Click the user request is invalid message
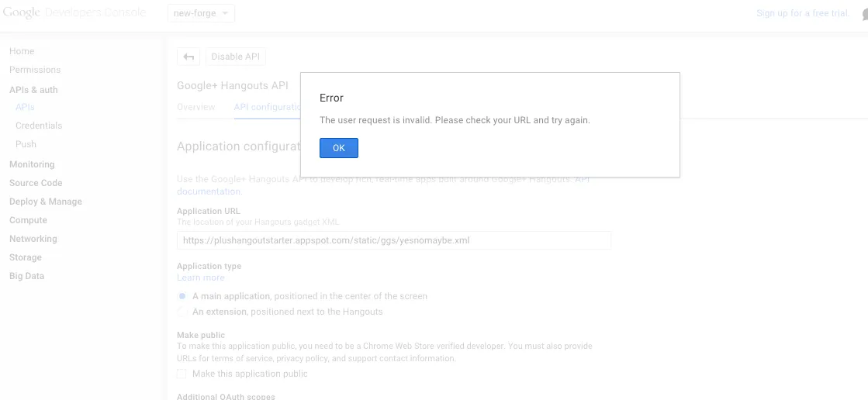868x400 pixels. (455, 120)
